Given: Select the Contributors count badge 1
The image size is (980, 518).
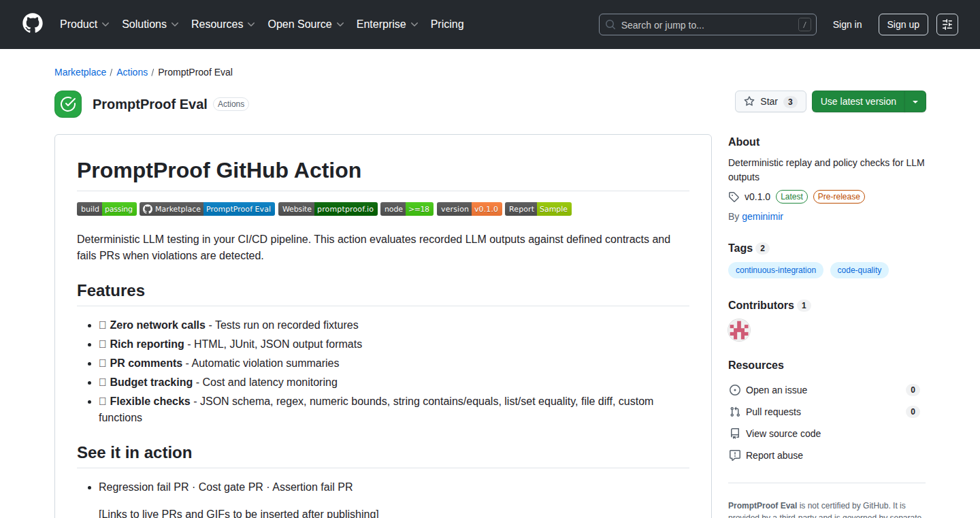Looking at the screenshot, I should 804,306.
